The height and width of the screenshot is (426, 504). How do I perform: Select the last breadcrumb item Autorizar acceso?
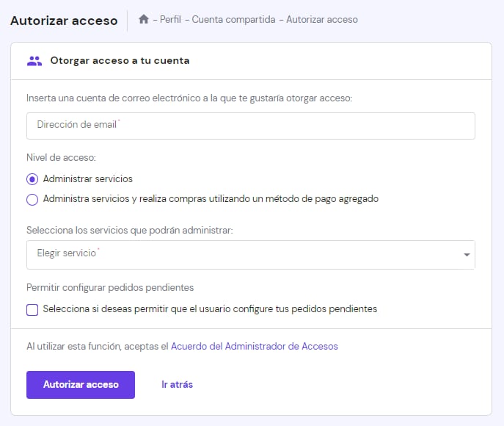tap(322, 20)
